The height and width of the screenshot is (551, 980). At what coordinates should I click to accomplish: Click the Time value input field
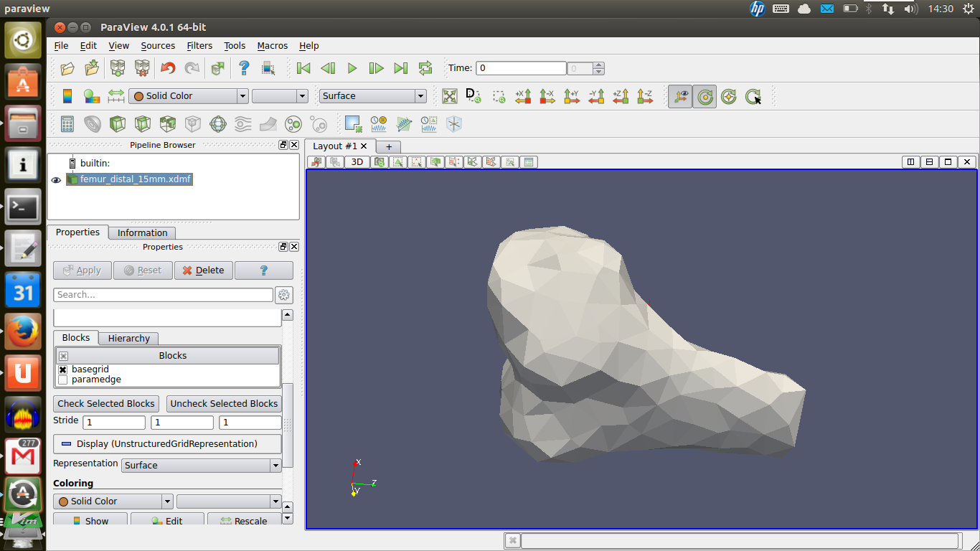(522, 68)
